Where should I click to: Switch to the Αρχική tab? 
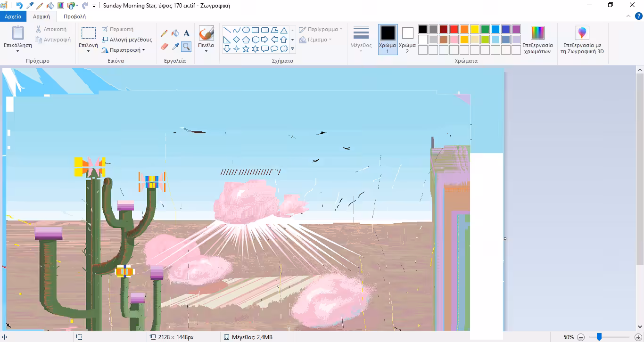pyautogui.click(x=41, y=16)
